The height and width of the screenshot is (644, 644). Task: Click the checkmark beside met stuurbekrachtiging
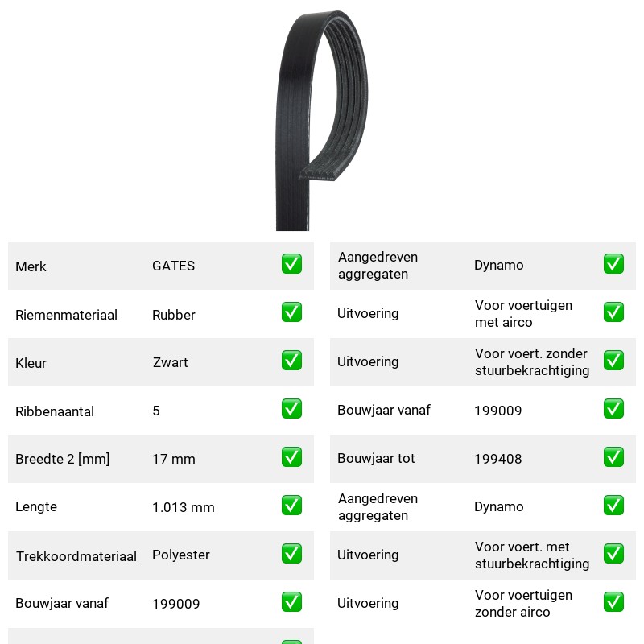[613, 554]
